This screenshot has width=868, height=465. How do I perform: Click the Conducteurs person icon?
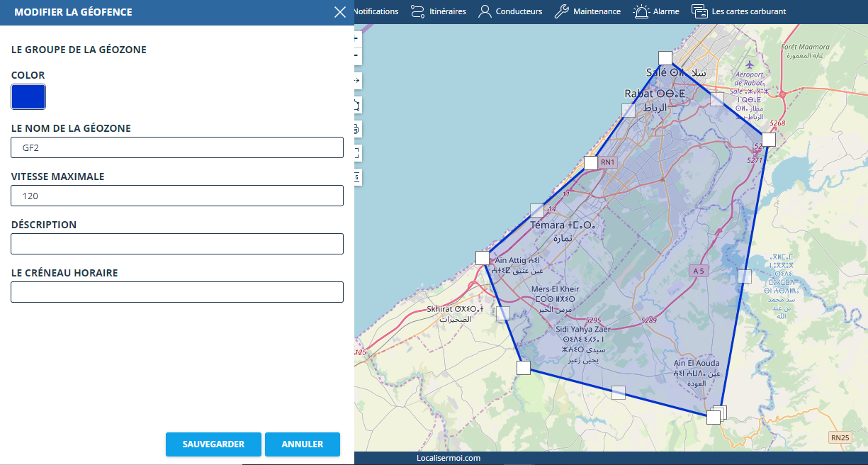(x=485, y=11)
